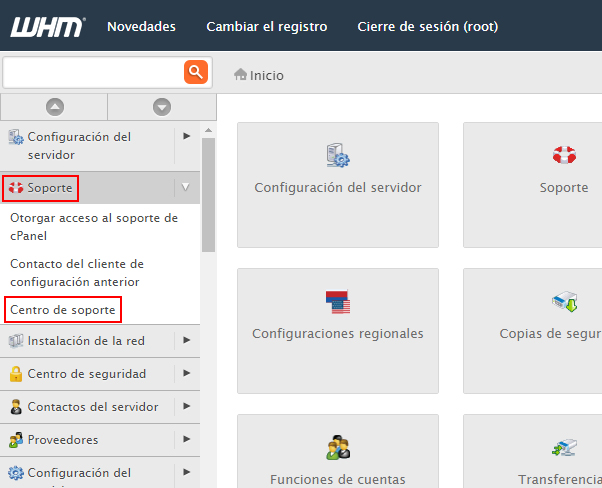The width and height of the screenshot is (602, 488).
Task: Expand the Contactos del servidor arrow
Action: 187,406
